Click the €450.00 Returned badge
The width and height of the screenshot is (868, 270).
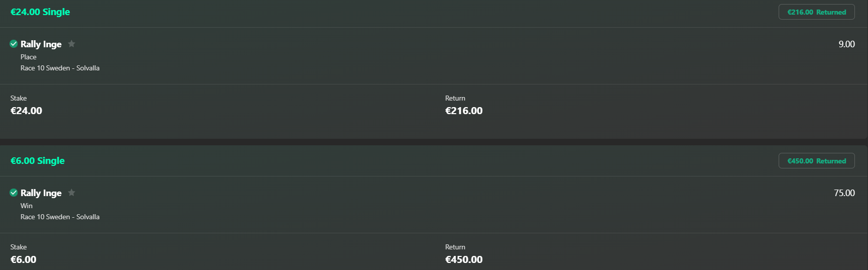[816, 161]
